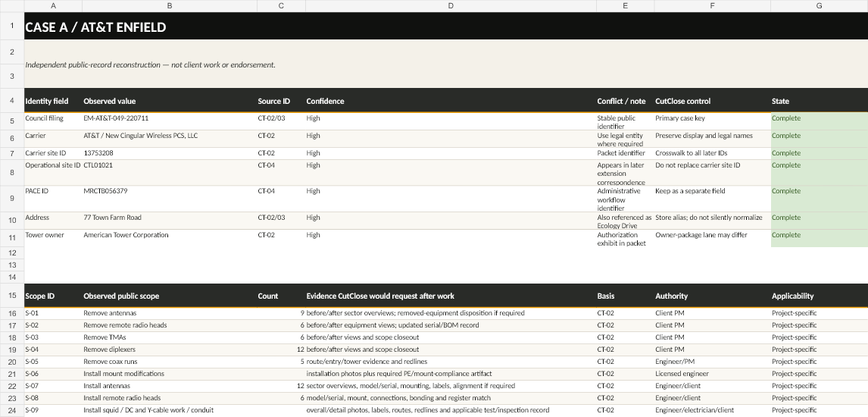Viewport: 868px width, 417px height.
Task: Click 'AT&T / New Cingular Wireless PCS, LLC' cell
Action: pyautogui.click(x=170, y=139)
